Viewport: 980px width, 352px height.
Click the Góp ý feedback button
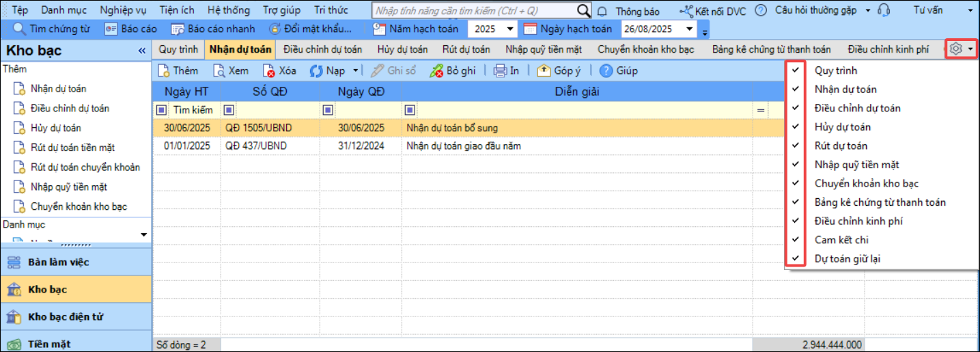(559, 70)
